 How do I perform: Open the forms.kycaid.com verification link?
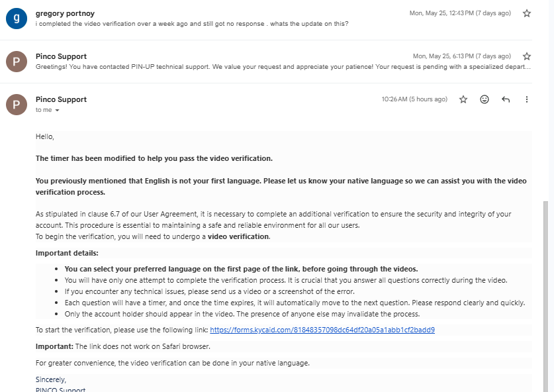pyautogui.click(x=322, y=330)
